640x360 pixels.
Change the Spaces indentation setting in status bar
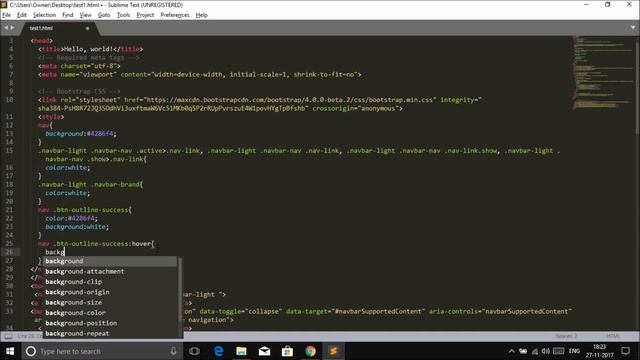(566, 336)
